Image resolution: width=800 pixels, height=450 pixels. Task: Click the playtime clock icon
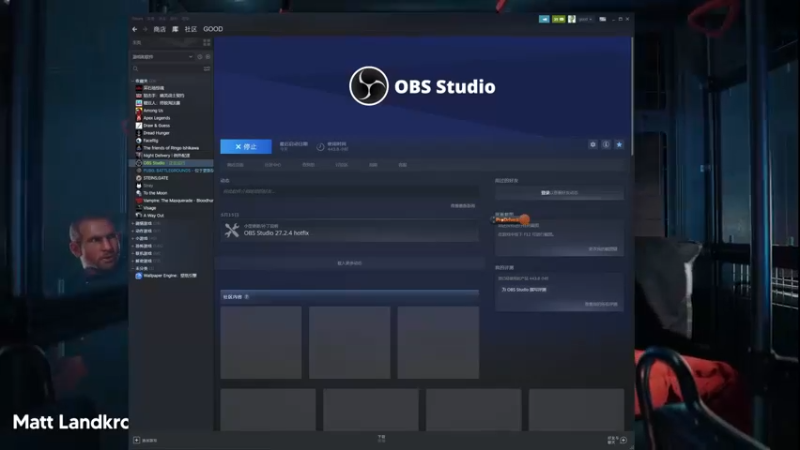tap(320, 147)
